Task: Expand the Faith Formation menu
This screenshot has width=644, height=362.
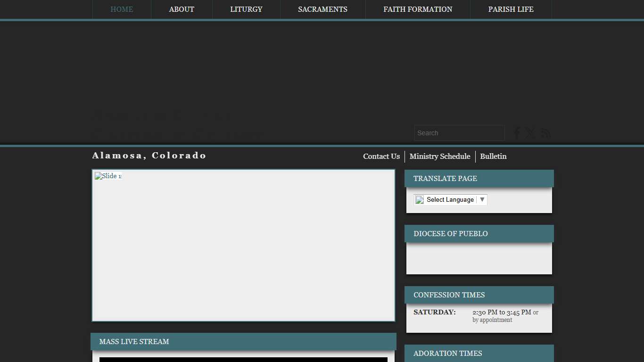Action: (x=418, y=9)
